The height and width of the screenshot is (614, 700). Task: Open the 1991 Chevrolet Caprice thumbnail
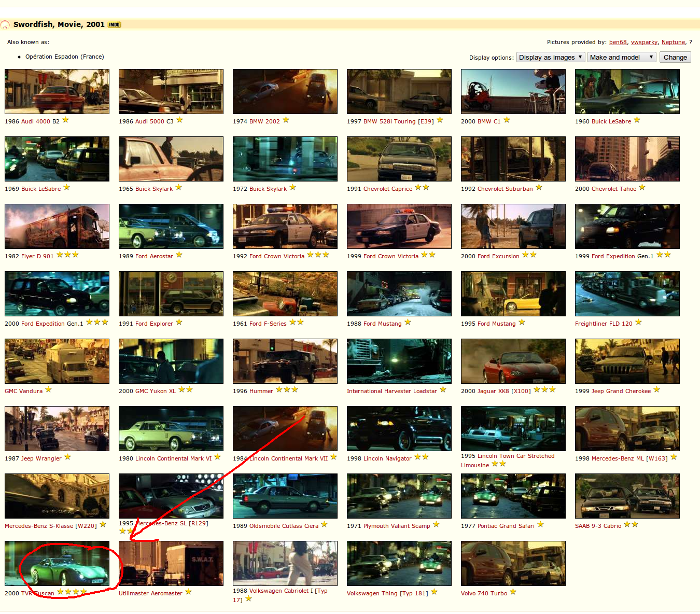tap(399, 159)
